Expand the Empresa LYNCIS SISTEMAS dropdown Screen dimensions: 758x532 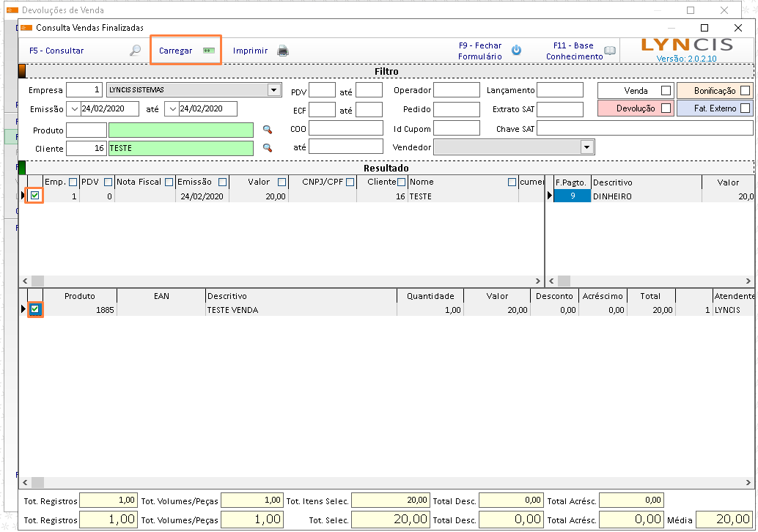(x=274, y=90)
